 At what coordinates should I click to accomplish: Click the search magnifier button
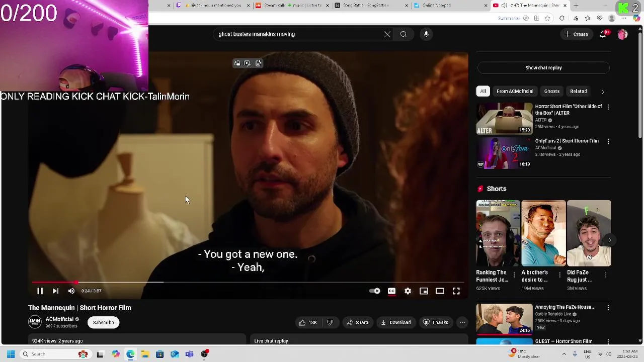coord(404,34)
